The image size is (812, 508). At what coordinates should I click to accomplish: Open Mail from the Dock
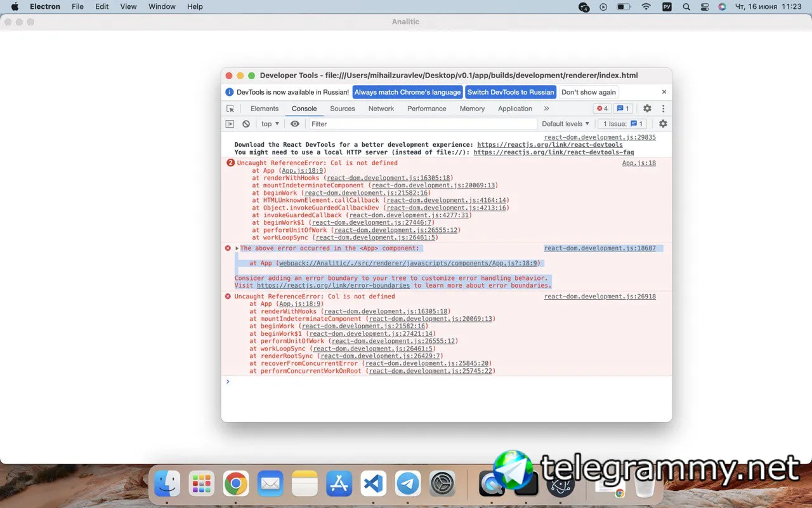pyautogui.click(x=270, y=484)
